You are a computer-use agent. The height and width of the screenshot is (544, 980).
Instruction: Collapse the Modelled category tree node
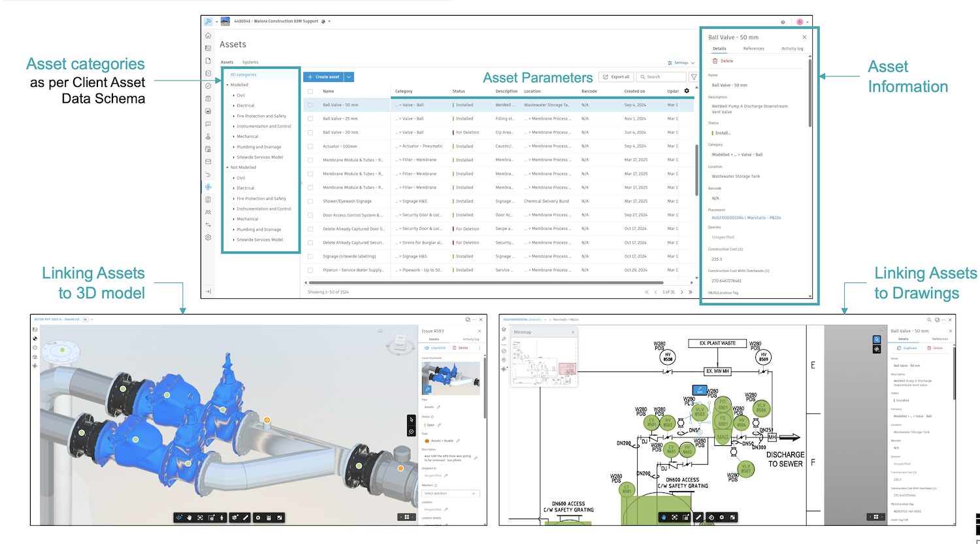(227, 85)
